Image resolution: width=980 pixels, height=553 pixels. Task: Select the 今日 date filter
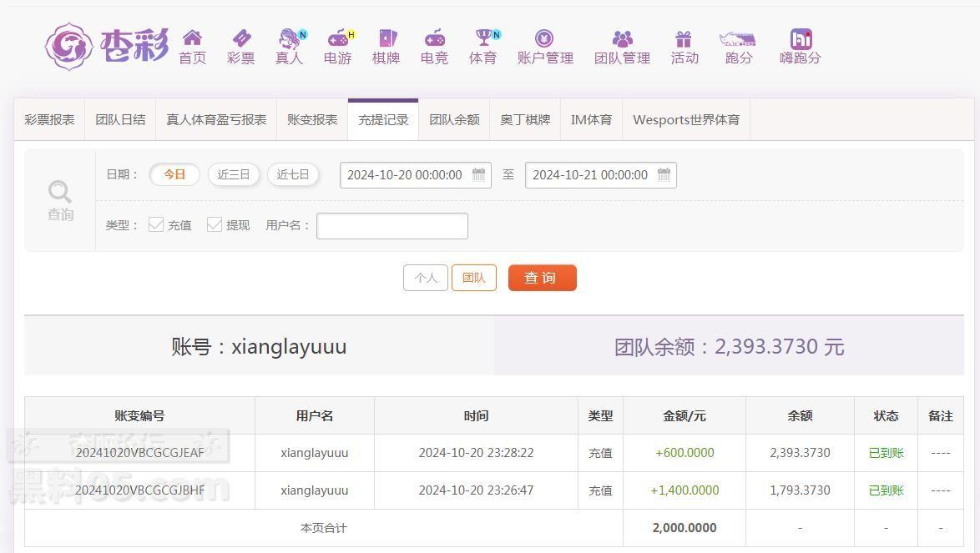click(x=174, y=175)
